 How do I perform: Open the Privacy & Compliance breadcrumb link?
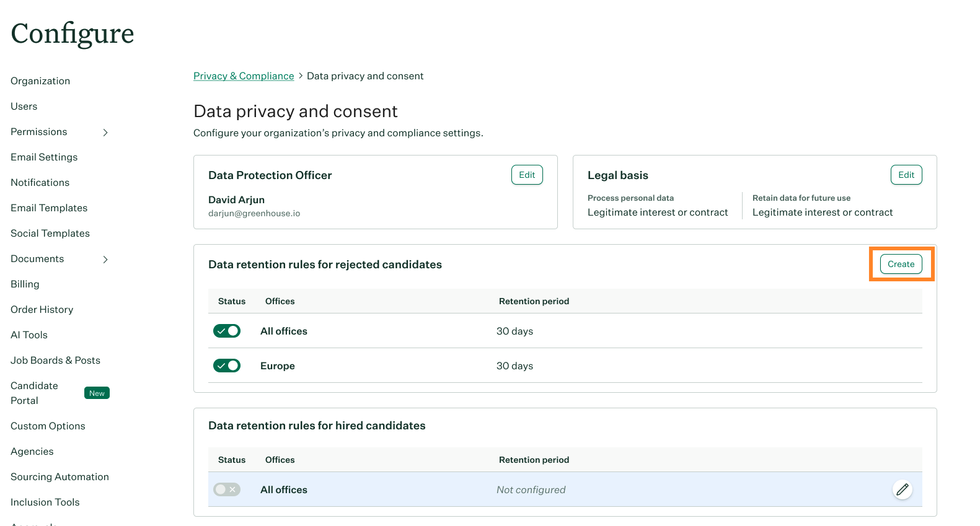pyautogui.click(x=244, y=76)
